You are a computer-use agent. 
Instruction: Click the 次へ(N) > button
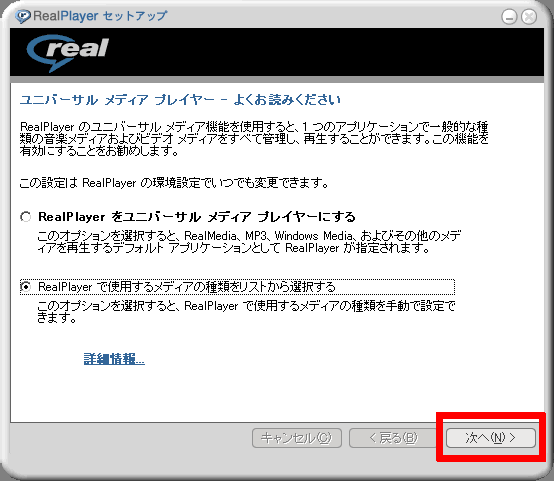pyautogui.click(x=491, y=438)
